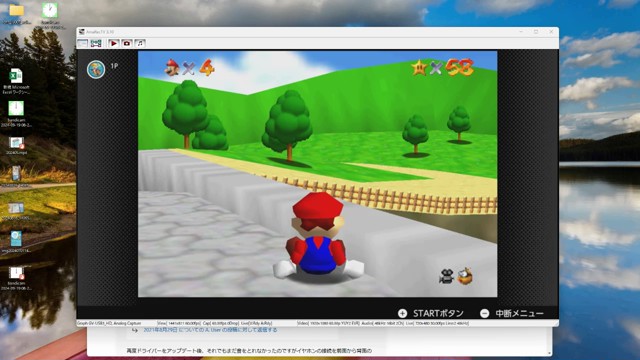Open the mp4 video file on desktop
The width and height of the screenshot is (640, 360).
(x=16, y=146)
